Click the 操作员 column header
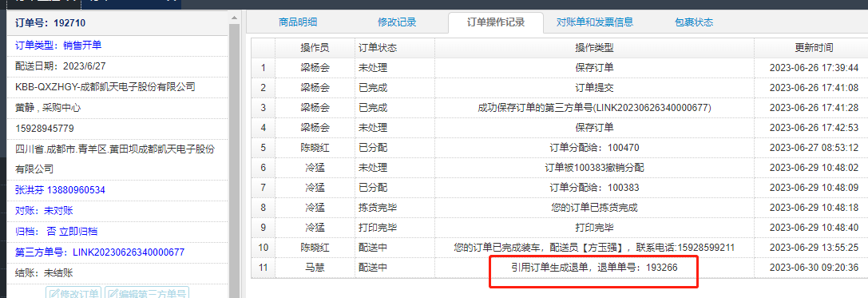Image resolution: width=868 pixels, height=298 pixels. point(315,48)
